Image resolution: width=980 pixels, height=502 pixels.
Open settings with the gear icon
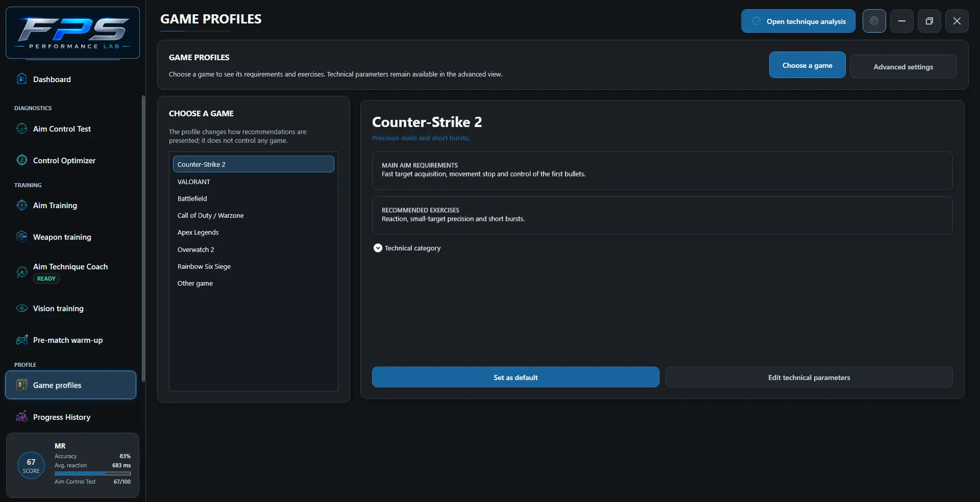click(874, 21)
